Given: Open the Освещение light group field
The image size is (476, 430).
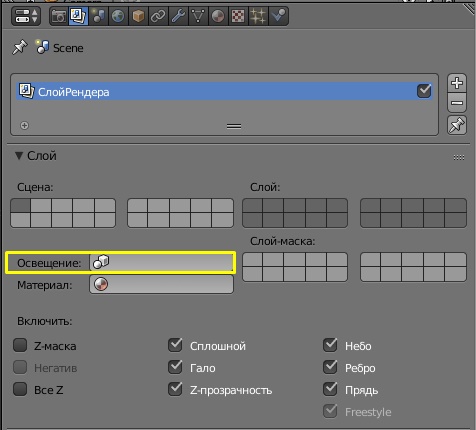Looking at the screenshot, I should (161, 263).
